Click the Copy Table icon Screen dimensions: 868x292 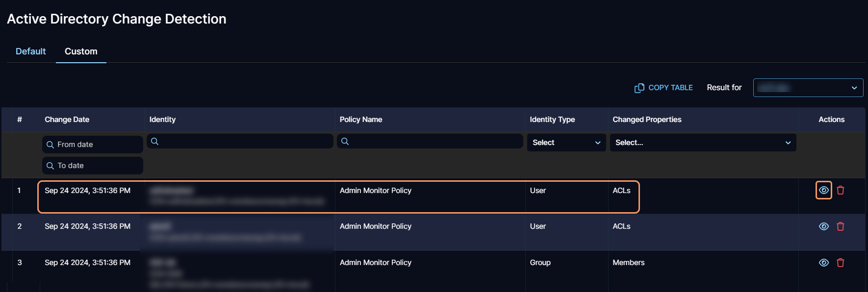pos(639,88)
